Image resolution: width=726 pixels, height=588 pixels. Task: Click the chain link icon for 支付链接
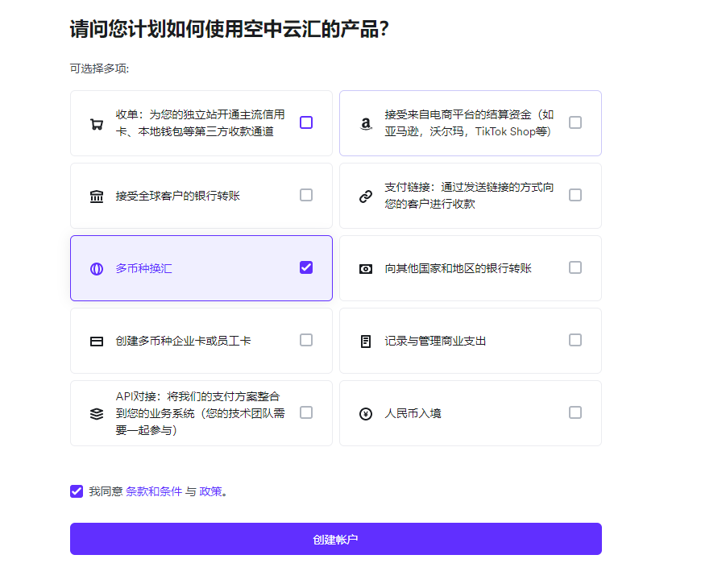point(366,197)
